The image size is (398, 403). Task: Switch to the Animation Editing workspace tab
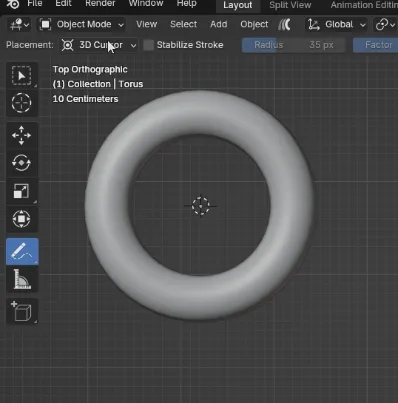coord(364,5)
